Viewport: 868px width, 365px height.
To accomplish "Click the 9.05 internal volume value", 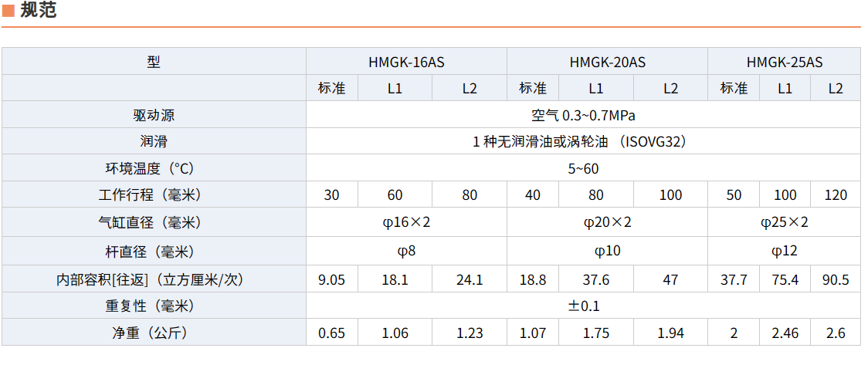I will [332, 280].
